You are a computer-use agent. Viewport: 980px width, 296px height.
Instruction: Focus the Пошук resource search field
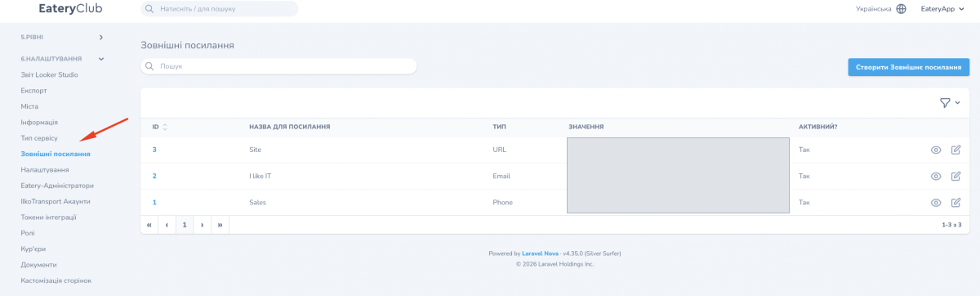278,66
